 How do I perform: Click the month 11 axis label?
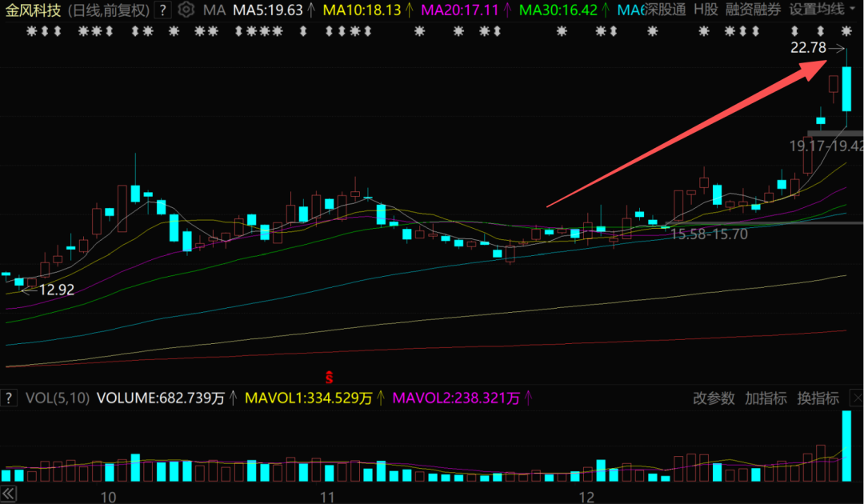point(327,497)
